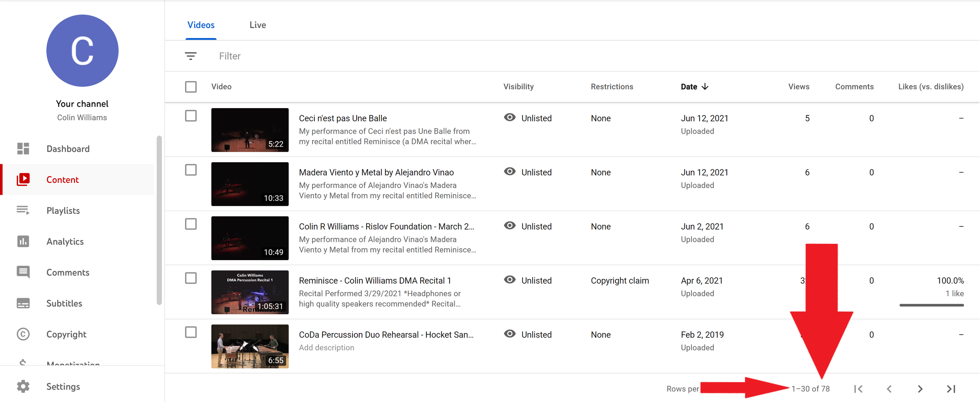This screenshot has width=980, height=402.
Task: Click the Comments sidebar icon
Action: tap(23, 272)
